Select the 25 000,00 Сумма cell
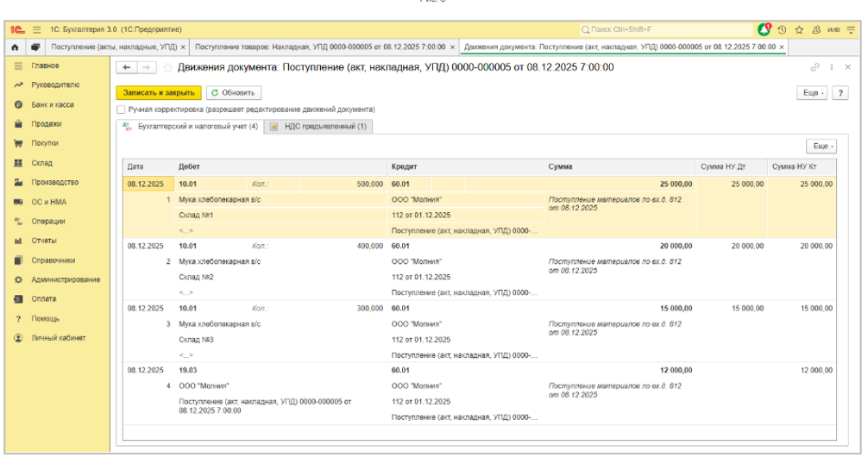This screenshot has width=868, height=470. click(x=620, y=185)
